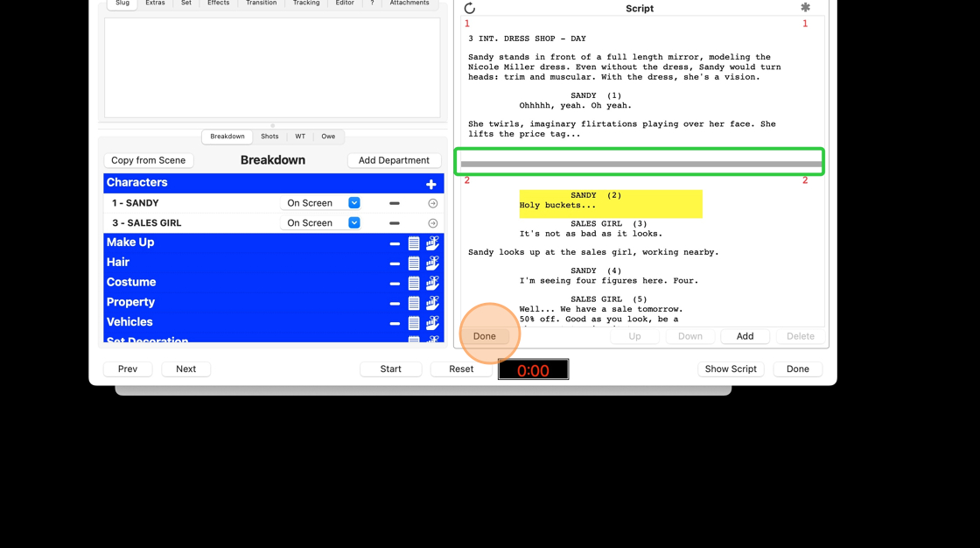
Task: Start the timer
Action: (390, 369)
